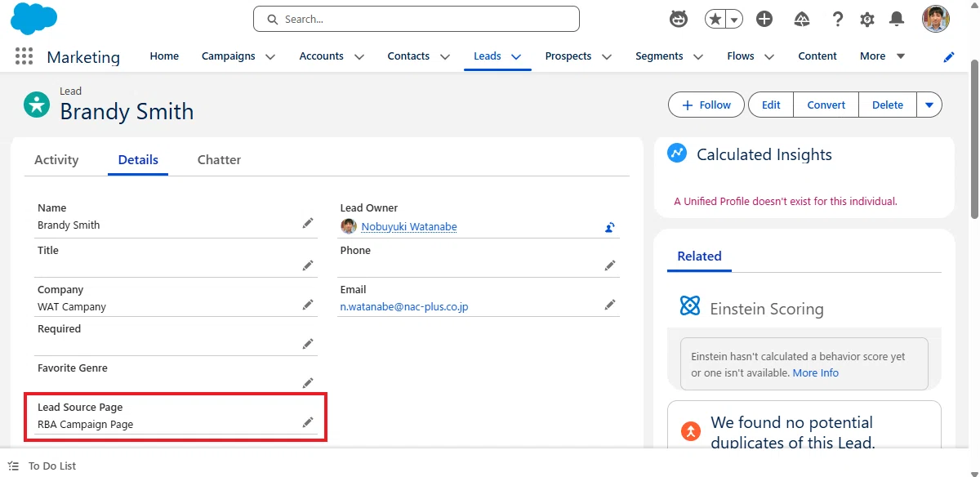980x477 pixels.
Task: Edit the Phone field pencil
Action: (x=610, y=265)
